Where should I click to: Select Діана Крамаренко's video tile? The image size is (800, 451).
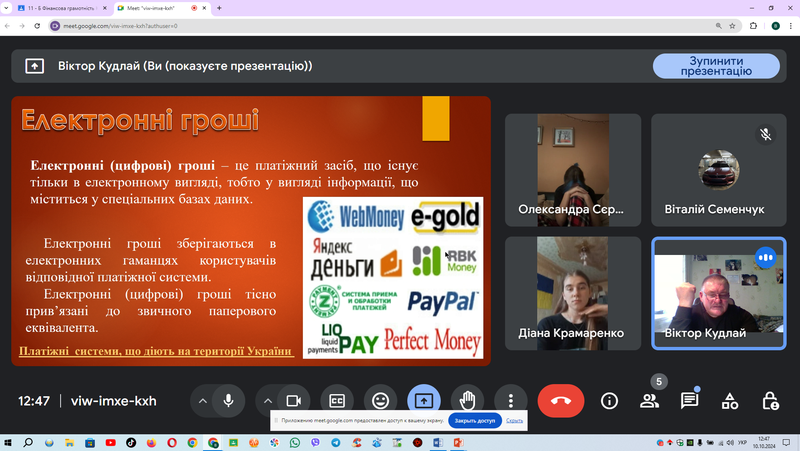click(x=573, y=293)
